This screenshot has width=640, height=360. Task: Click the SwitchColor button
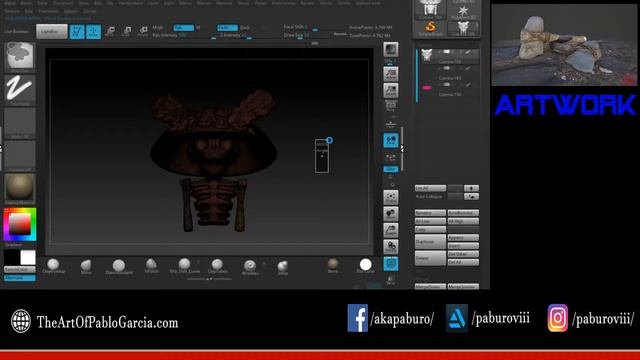(x=20, y=269)
